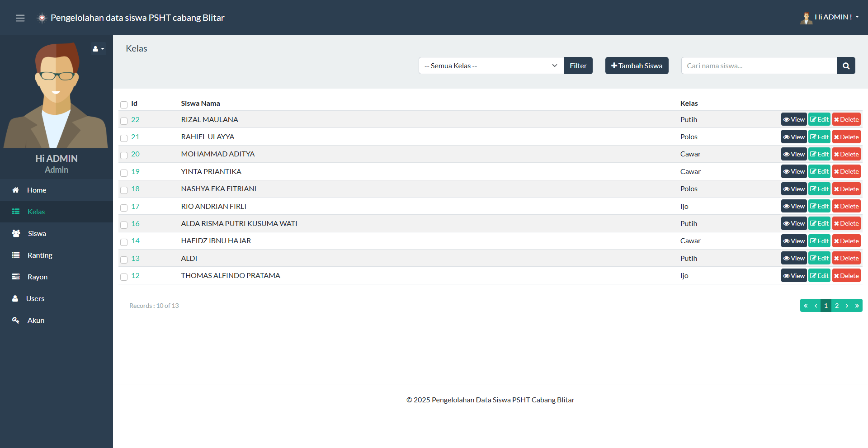Open the user dropdown beside avatar

[98, 49]
